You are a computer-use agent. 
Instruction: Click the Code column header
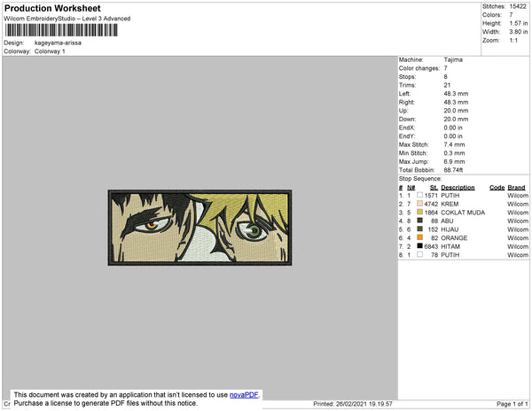[497, 188]
